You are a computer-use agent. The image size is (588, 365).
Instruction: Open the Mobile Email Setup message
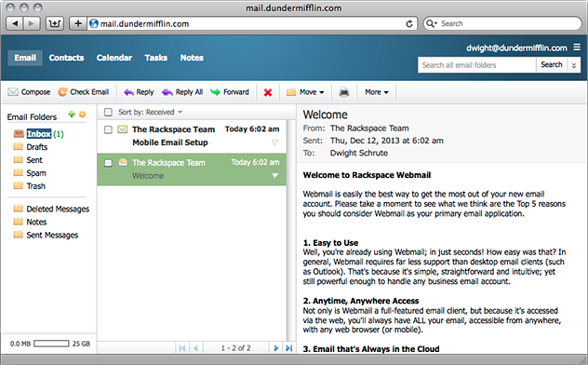[192, 136]
